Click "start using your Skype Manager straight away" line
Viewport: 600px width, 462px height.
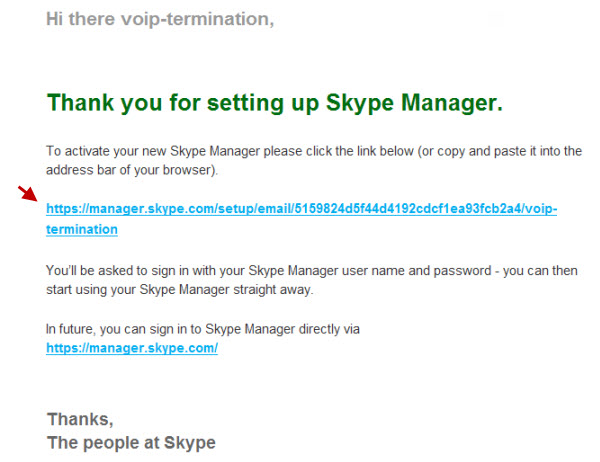pyautogui.click(x=179, y=289)
